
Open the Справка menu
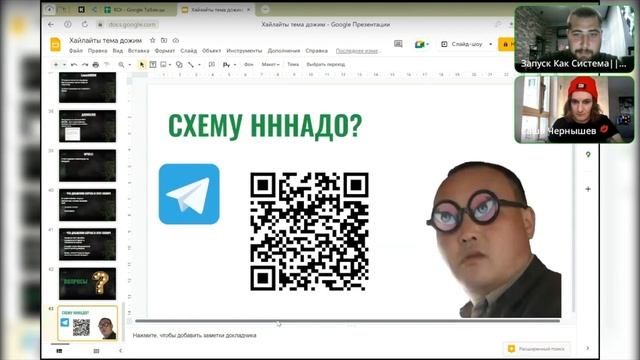316,51
